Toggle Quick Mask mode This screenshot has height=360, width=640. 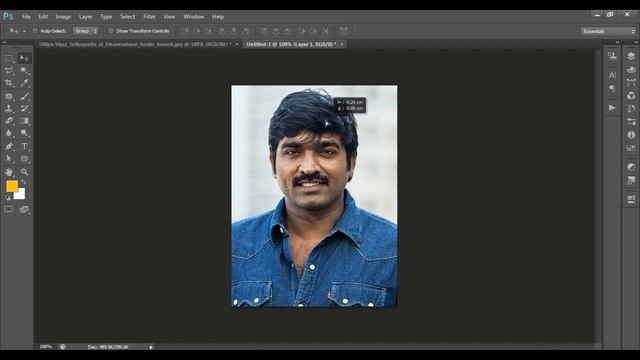(9, 209)
